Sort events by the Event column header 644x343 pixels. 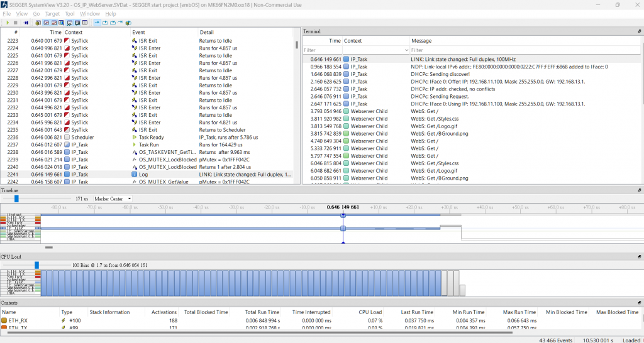(x=138, y=32)
